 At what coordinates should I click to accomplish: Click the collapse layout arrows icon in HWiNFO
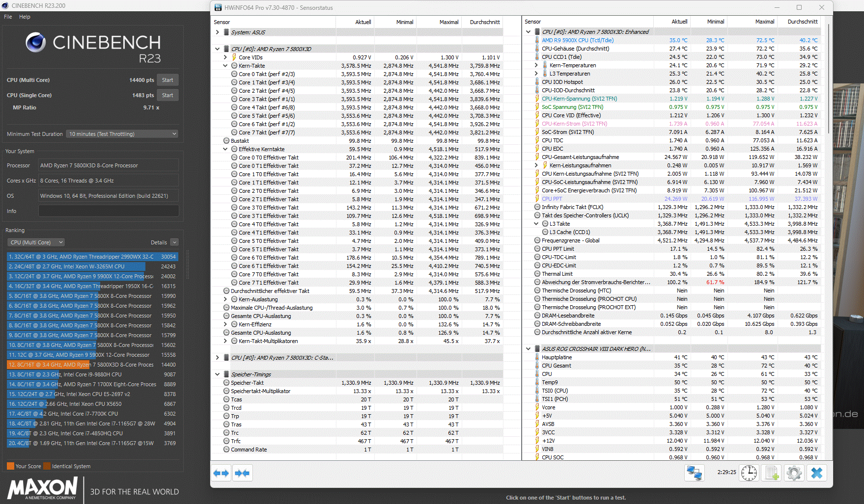242,473
